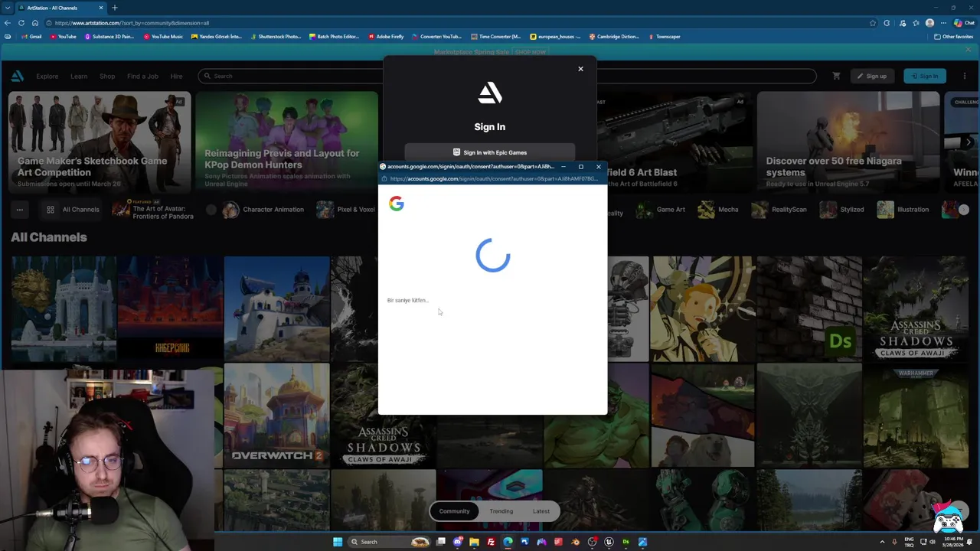Image resolution: width=980 pixels, height=551 pixels.
Task: Open the Cambridge Dictionary bookmark
Action: point(614,37)
